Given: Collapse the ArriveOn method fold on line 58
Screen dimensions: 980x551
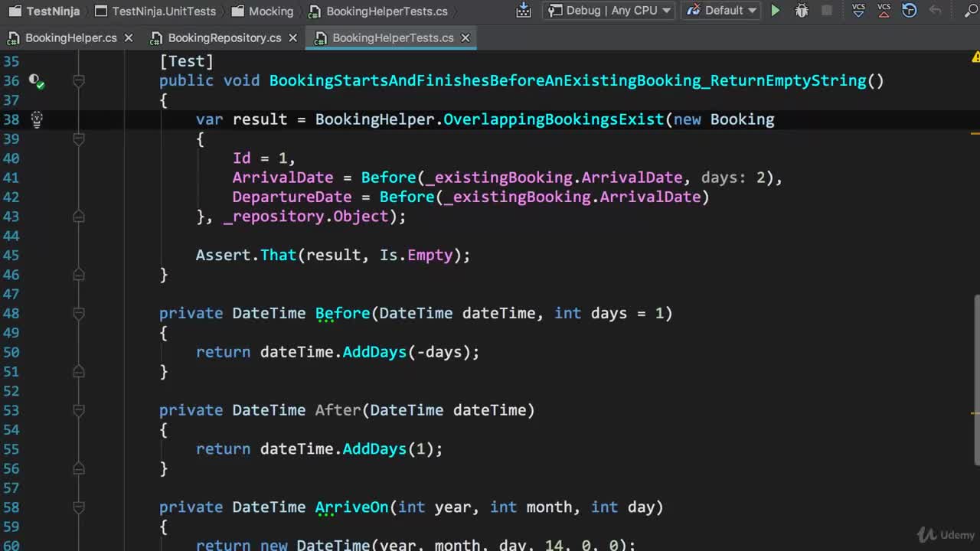Looking at the screenshot, I should [x=78, y=507].
